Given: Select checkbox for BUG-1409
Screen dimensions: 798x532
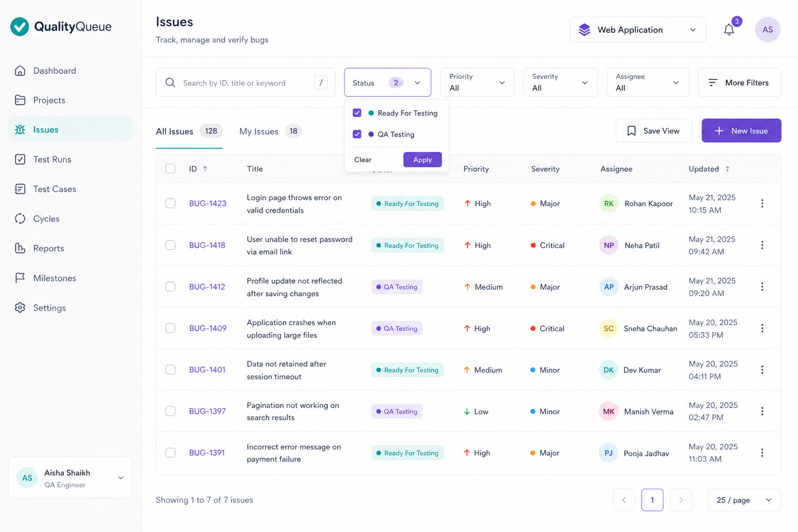Looking at the screenshot, I should (170, 328).
